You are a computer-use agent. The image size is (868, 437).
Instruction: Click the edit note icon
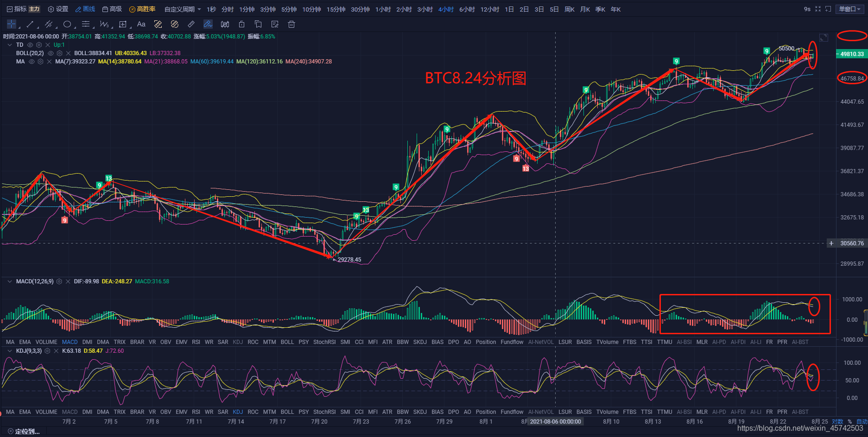275,24
